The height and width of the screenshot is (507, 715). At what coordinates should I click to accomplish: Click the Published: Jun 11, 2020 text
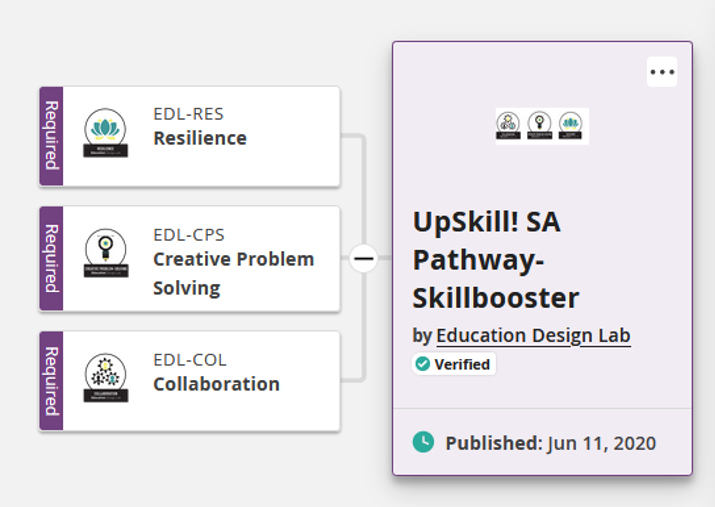coord(550,443)
